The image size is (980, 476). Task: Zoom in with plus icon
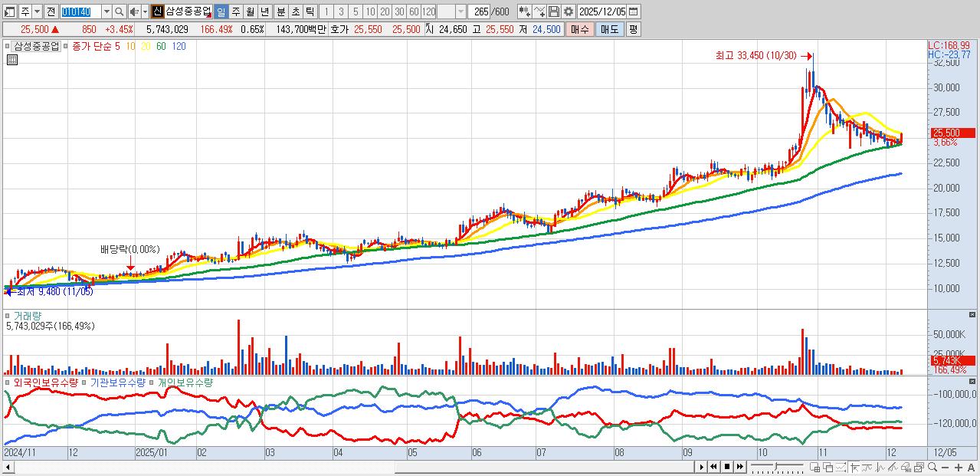coord(958,467)
